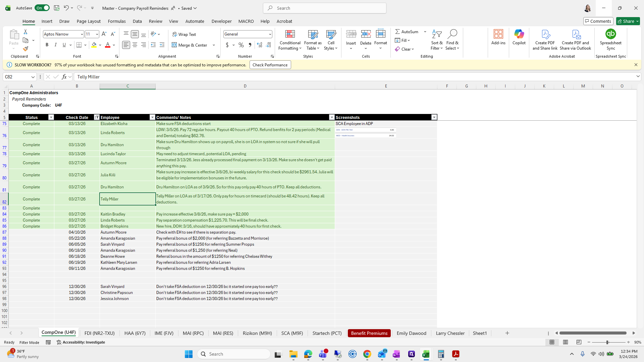Expand the font name dropdown
The height and width of the screenshot is (362, 644).
tap(82, 34)
